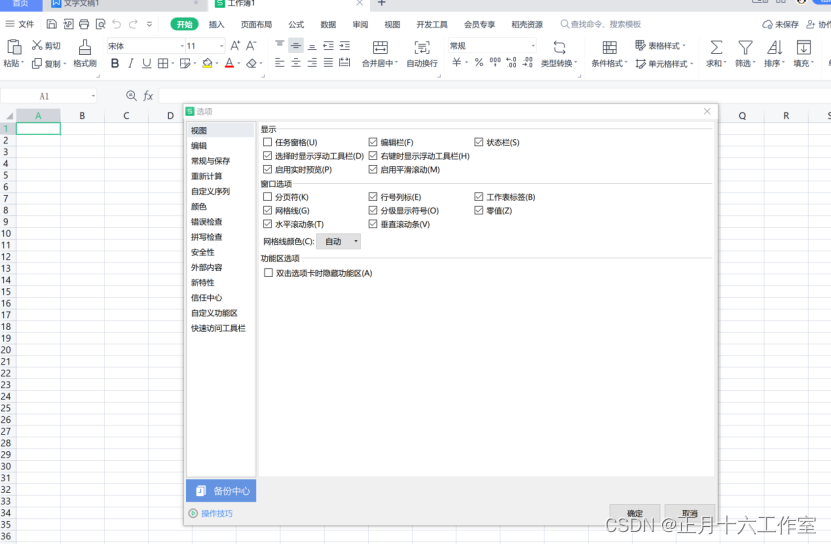Switch to the Page Layout (页面布局) tab
This screenshot has height=544, width=831.
pyautogui.click(x=256, y=24)
